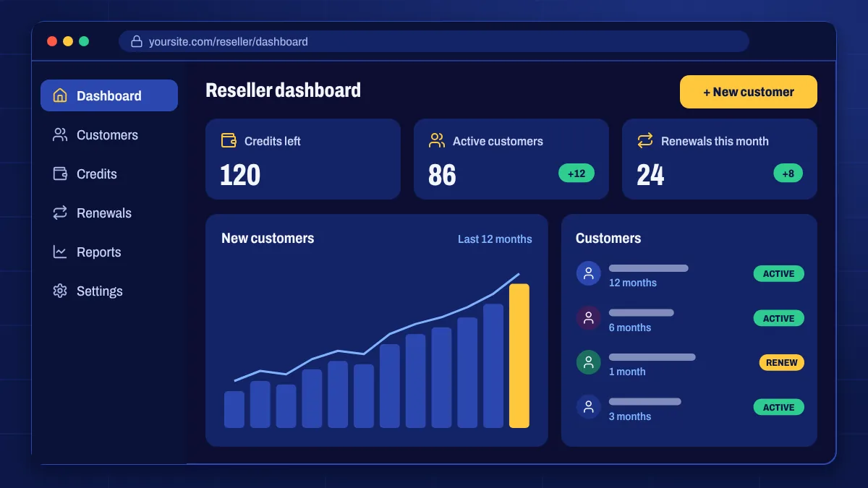The height and width of the screenshot is (488, 868).
Task: Click the RENEW badge for 1 month customer
Action: pyautogui.click(x=781, y=362)
